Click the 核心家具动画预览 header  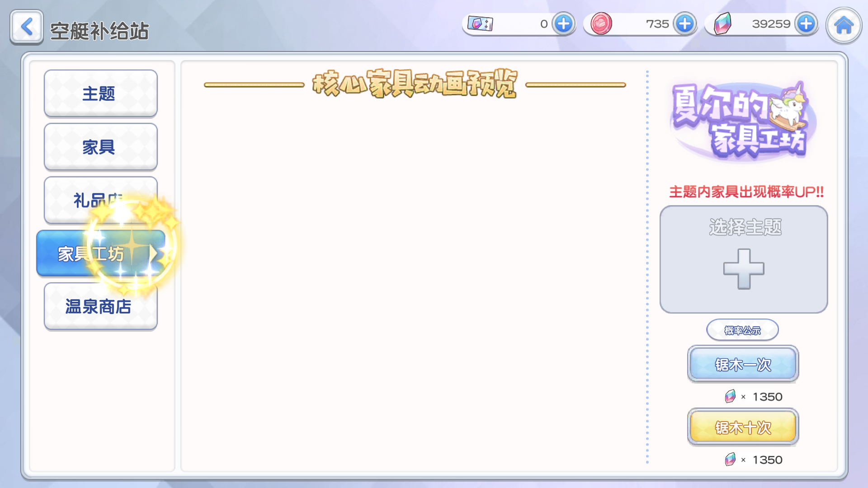(x=415, y=84)
